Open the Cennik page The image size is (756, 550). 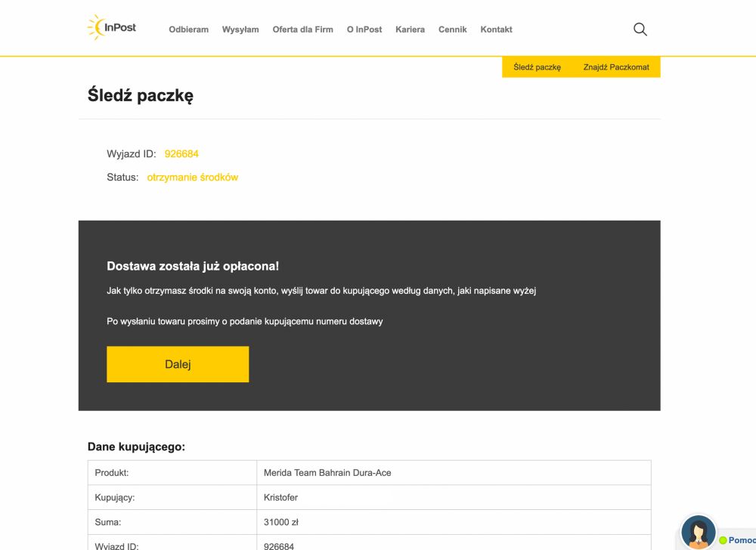tap(453, 29)
